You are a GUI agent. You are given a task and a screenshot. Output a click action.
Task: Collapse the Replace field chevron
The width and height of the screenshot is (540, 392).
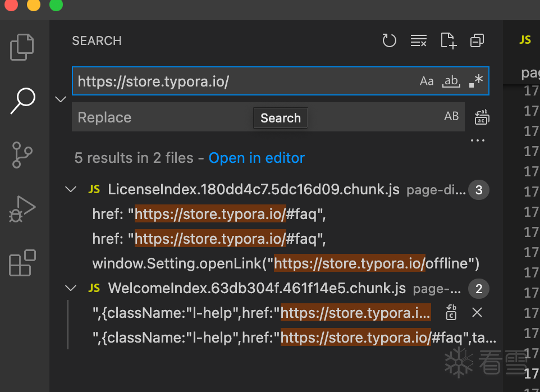(x=61, y=99)
